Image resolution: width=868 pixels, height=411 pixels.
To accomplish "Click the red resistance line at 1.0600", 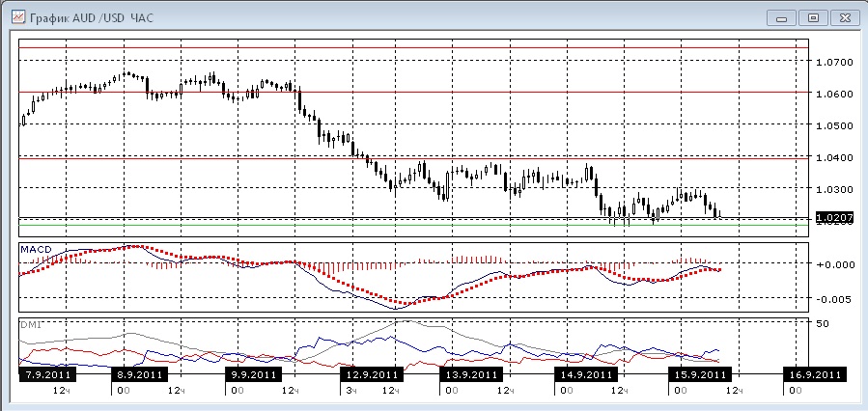I will 413,92.
